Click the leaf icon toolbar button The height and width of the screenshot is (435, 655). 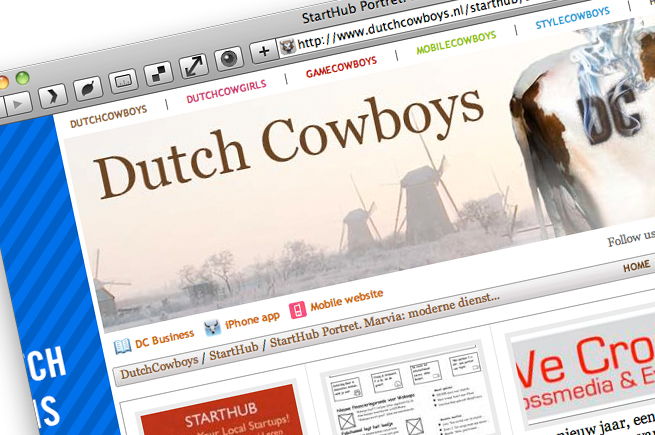coord(88,89)
